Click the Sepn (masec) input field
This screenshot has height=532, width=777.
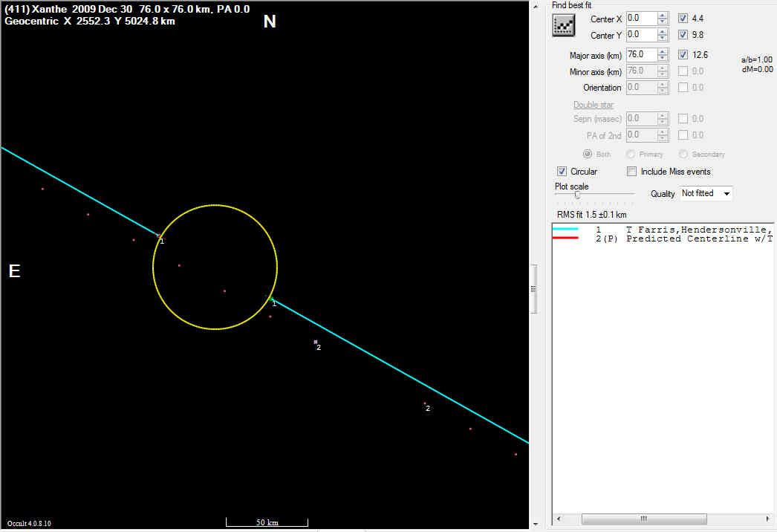tap(641, 118)
